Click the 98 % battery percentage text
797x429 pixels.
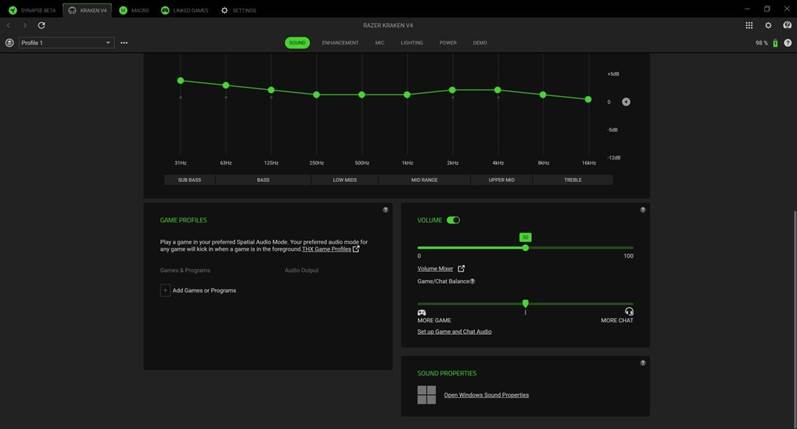[761, 43]
